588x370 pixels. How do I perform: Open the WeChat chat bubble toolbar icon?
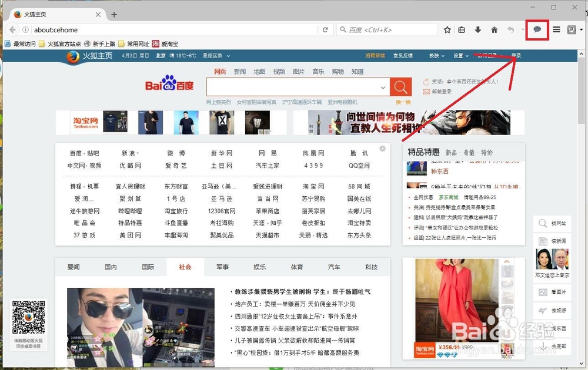point(537,29)
